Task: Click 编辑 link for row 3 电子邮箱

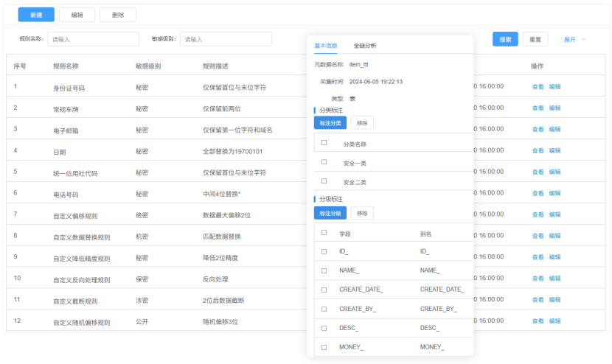Action: (x=554, y=129)
